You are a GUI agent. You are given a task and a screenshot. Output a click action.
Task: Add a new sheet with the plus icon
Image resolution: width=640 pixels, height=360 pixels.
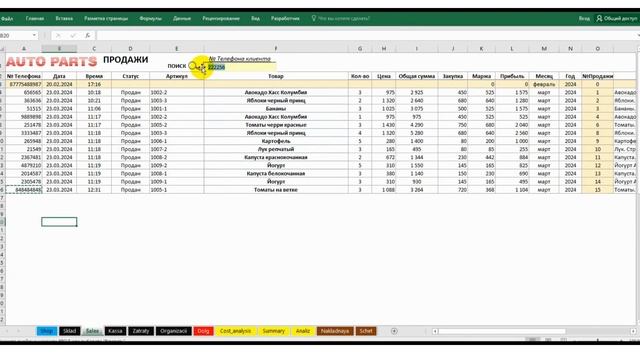[394, 331]
